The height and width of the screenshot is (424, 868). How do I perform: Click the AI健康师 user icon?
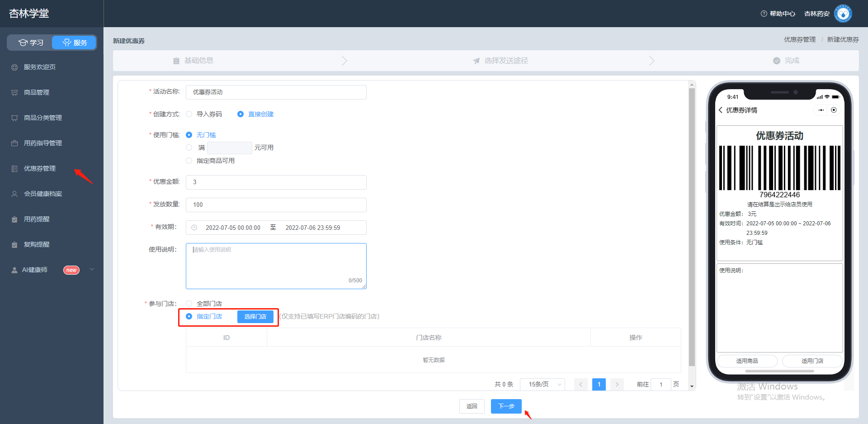[x=14, y=270]
